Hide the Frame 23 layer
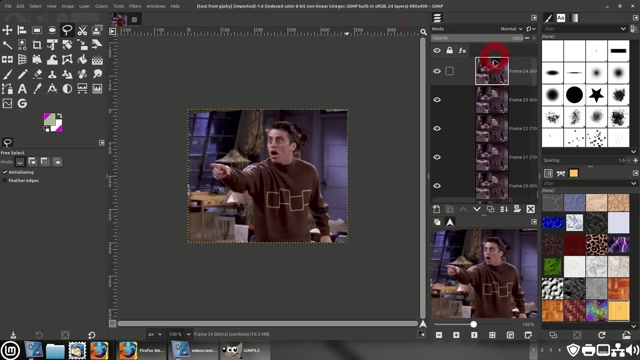 click(x=437, y=100)
